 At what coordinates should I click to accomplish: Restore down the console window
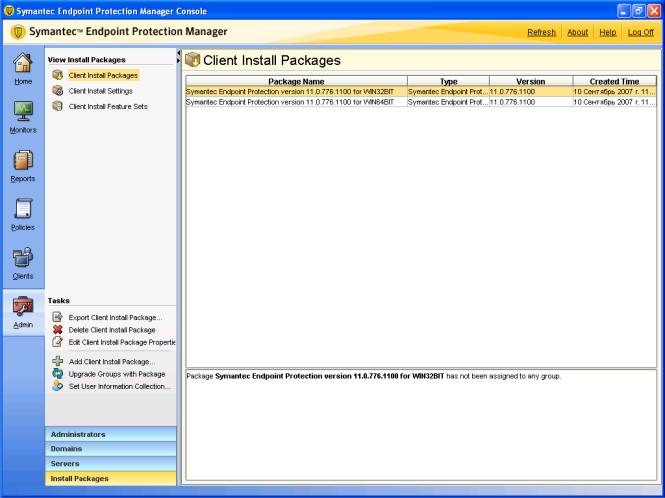pyautogui.click(x=639, y=11)
